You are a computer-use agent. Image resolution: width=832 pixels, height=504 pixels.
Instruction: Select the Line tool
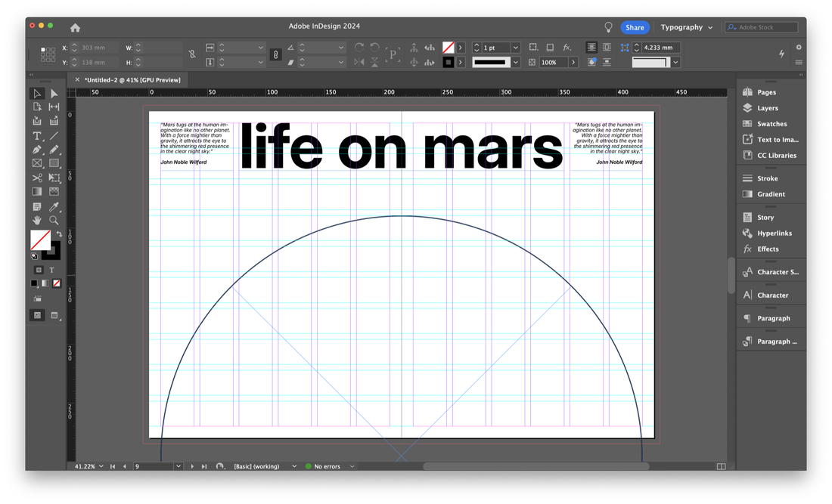pyautogui.click(x=54, y=136)
